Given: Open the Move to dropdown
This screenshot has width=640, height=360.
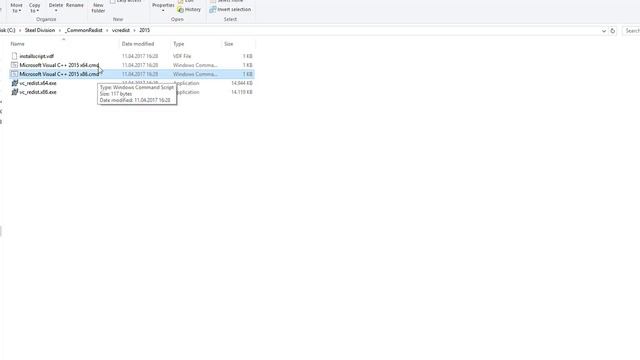Looking at the screenshot, I should pyautogui.click(x=16, y=8).
